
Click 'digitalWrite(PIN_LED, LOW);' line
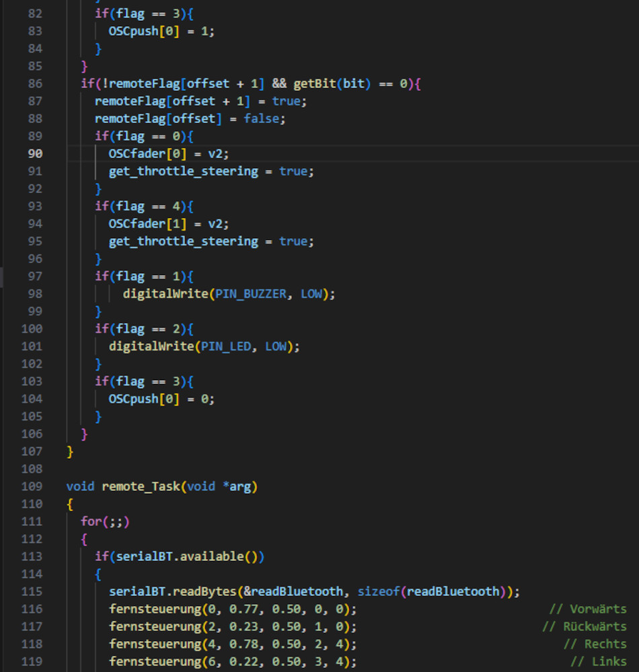(204, 346)
